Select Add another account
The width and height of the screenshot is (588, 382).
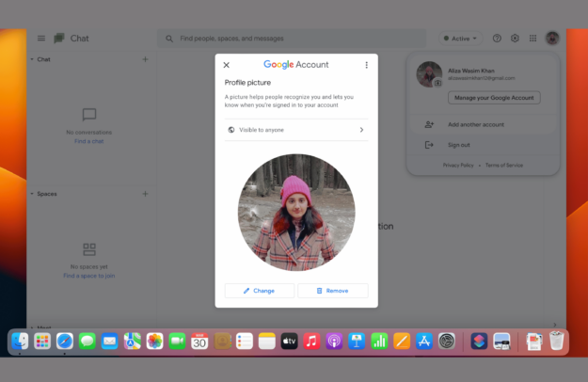[483, 124]
